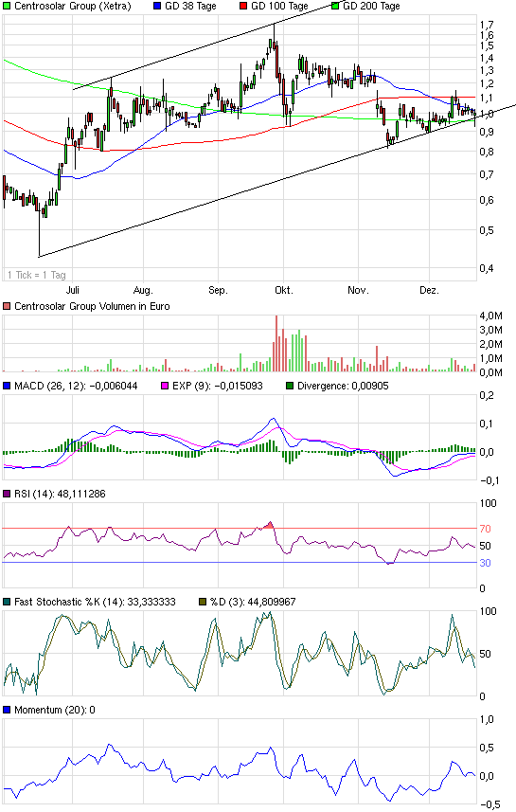Screen dimensions: 516x812
Task: Click the purple RSI (14) swatch
Action: click(7, 494)
